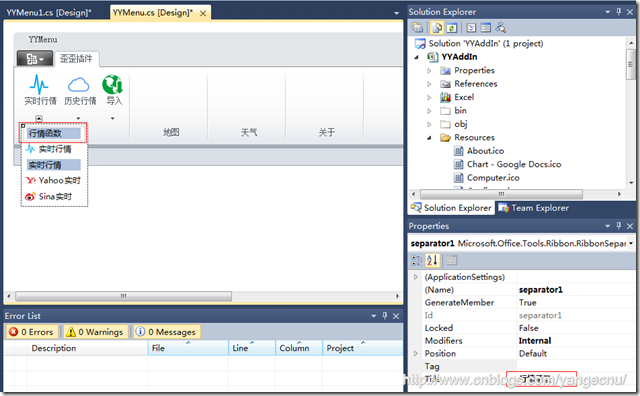
Task: Close the YYMenu.cs [Design] tab
Action: (x=203, y=13)
